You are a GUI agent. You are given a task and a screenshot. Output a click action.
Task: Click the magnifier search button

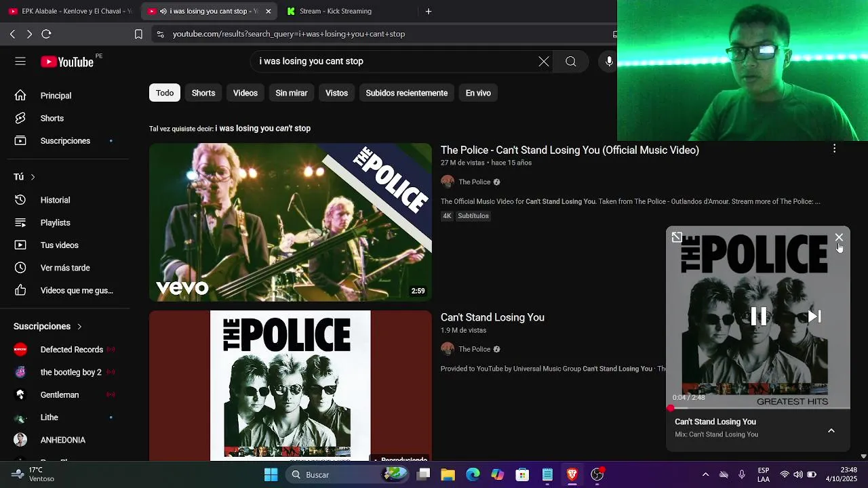point(571,62)
